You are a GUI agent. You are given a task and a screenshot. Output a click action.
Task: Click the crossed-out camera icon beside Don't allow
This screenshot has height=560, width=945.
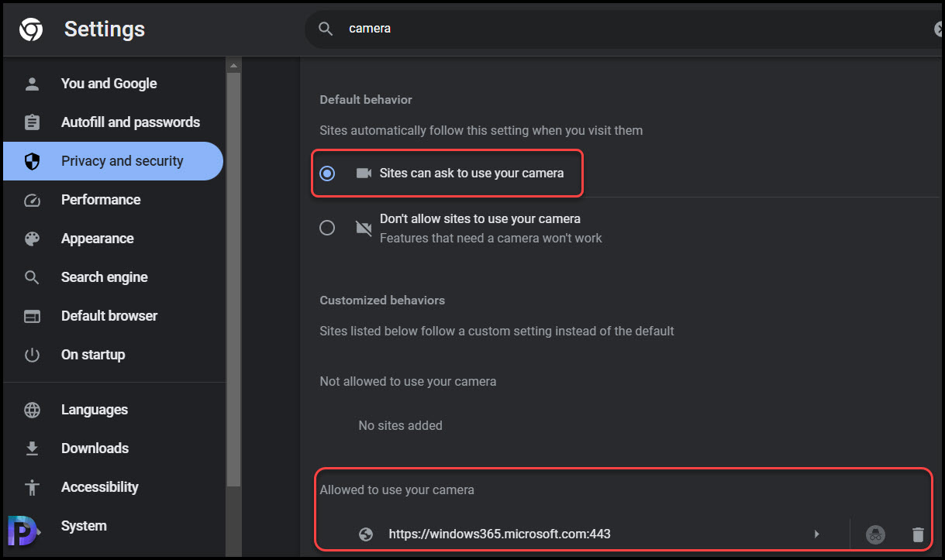tap(363, 228)
